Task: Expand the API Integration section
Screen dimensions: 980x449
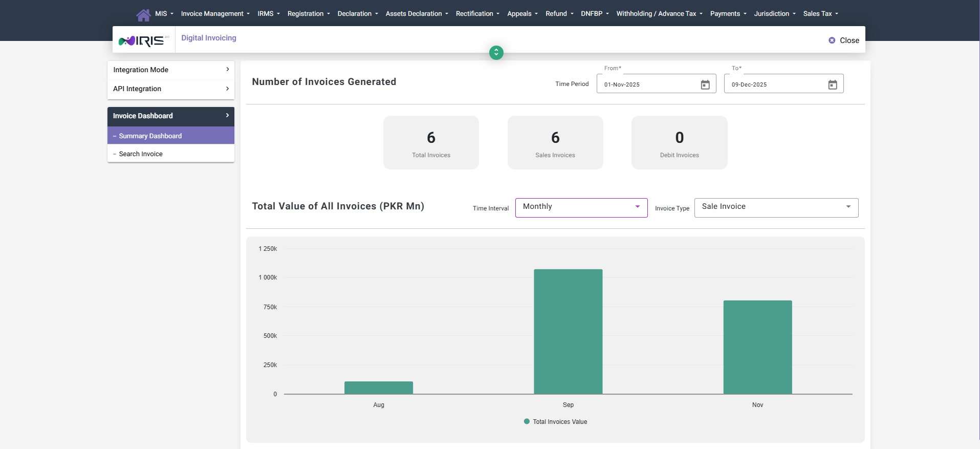Action: coord(170,89)
